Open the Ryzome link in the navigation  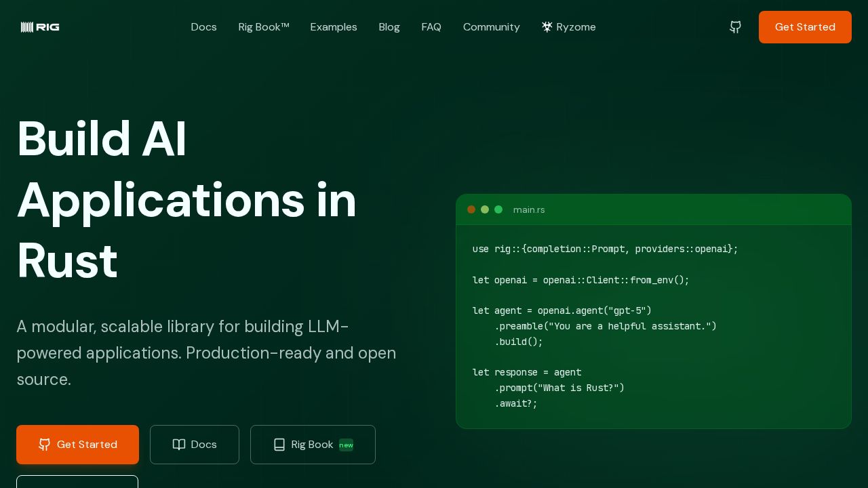pyautogui.click(x=569, y=27)
